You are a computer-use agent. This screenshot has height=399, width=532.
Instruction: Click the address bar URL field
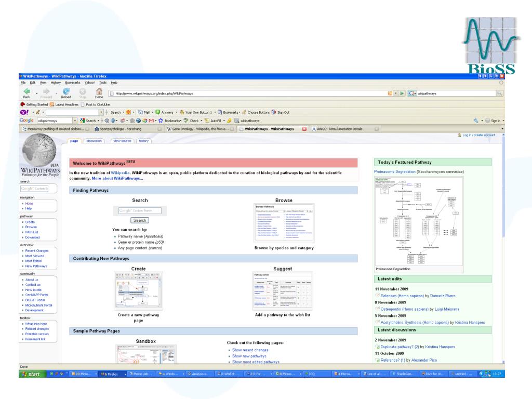coord(250,94)
